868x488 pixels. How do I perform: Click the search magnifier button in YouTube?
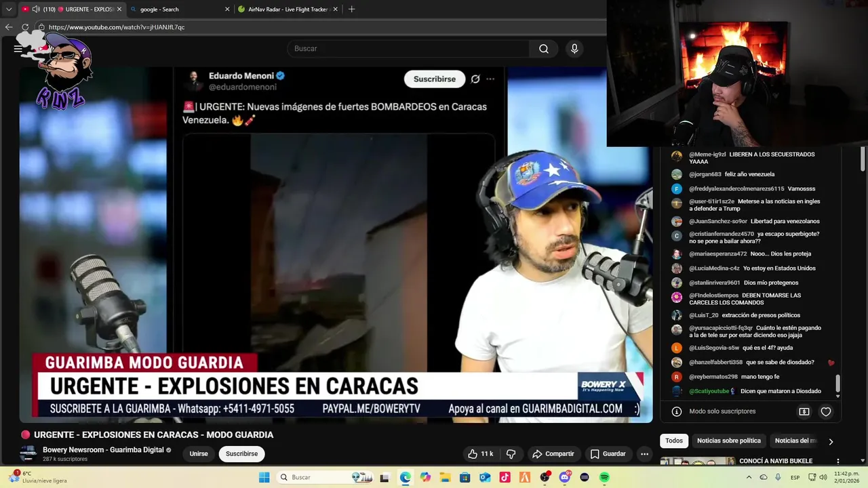(x=544, y=49)
